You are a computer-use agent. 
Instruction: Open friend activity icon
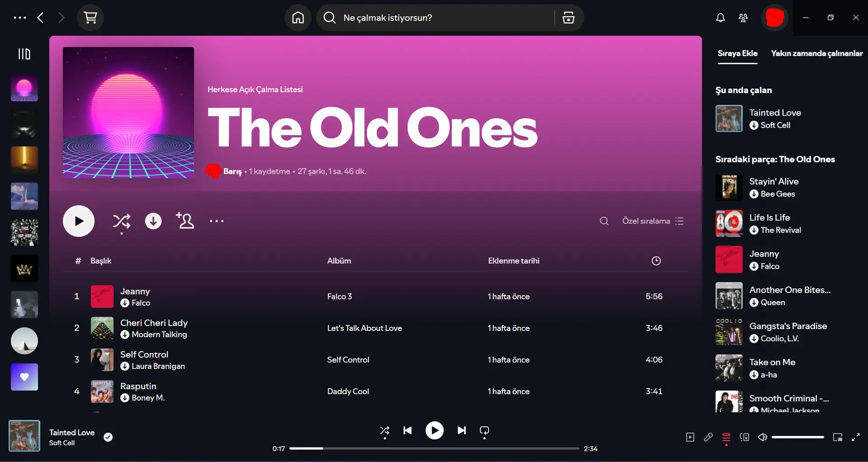743,18
